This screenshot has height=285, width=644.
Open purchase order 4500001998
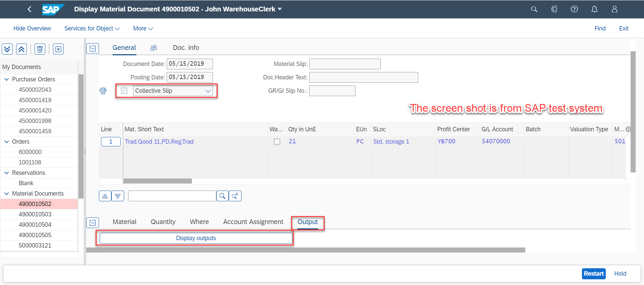(x=35, y=121)
